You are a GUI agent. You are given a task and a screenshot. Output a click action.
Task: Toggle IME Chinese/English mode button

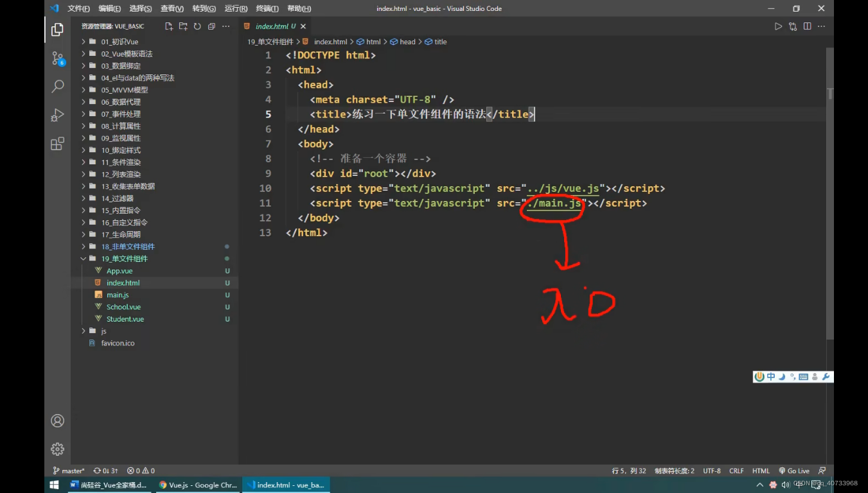coord(771,377)
